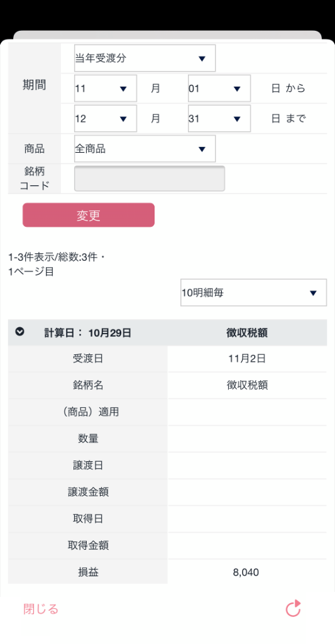The height and width of the screenshot is (644, 335).
Task: Open the end day dropdown showing 31
Action: 219,119
